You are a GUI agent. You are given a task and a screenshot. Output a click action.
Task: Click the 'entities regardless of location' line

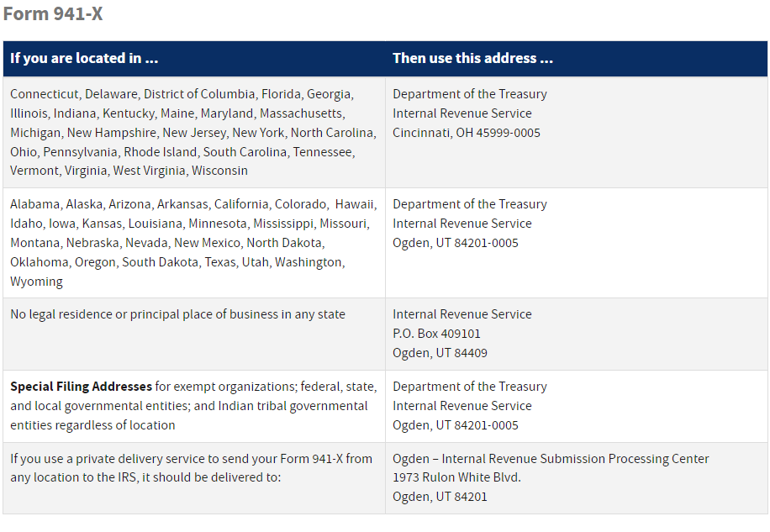(x=92, y=425)
